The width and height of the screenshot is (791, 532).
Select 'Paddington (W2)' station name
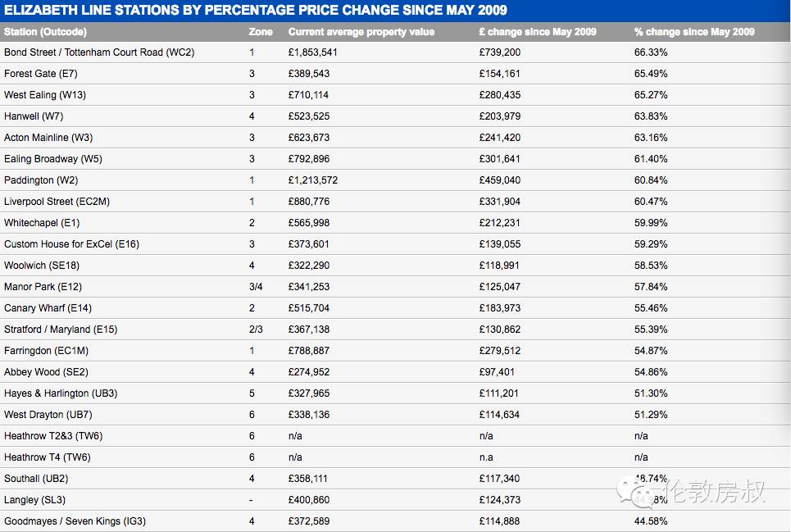pyautogui.click(x=41, y=180)
